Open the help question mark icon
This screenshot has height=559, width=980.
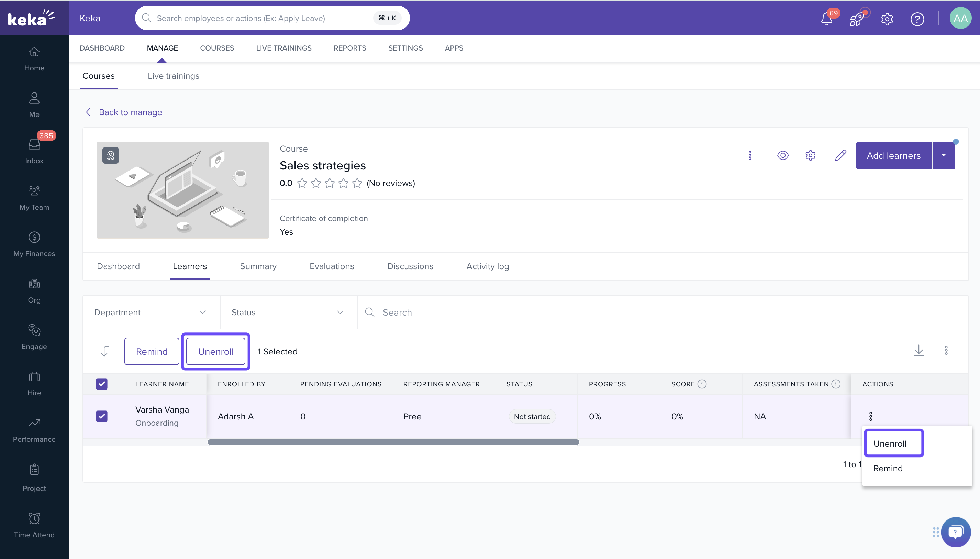click(917, 19)
